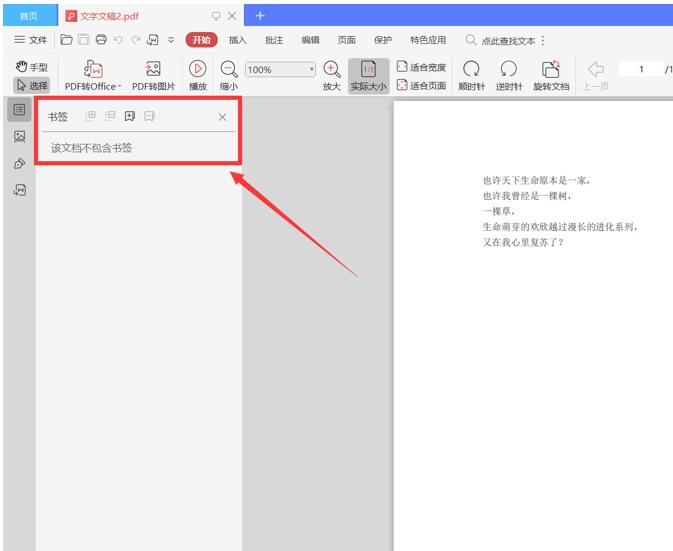
Task: Collapse all bookmarks icon in 书签 panel
Action: pos(110,116)
